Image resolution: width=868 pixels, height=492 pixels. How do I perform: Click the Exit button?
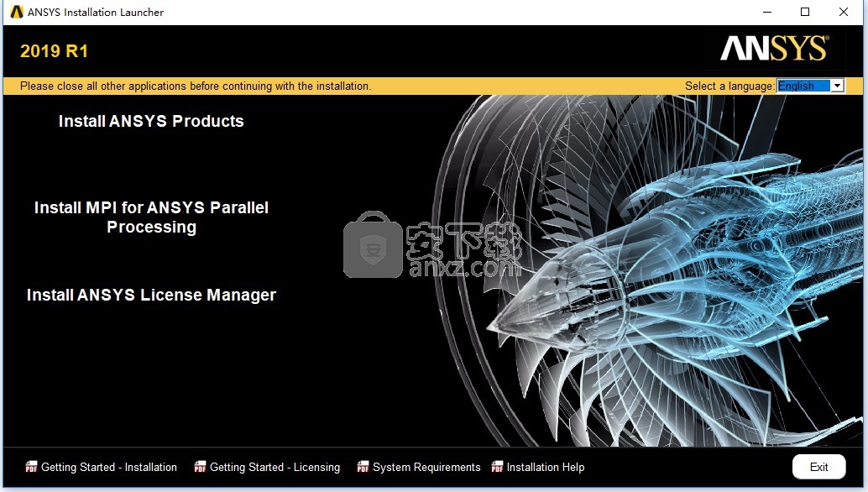pyautogui.click(x=818, y=467)
